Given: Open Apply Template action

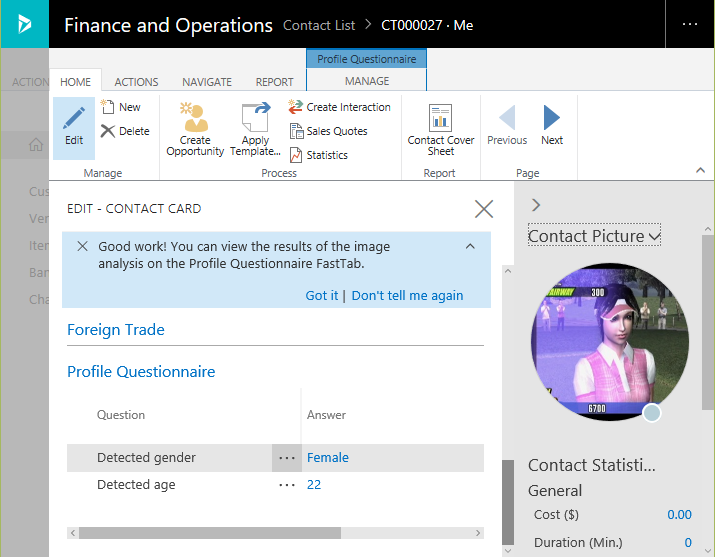Looking at the screenshot, I should pyautogui.click(x=255, y=129).
